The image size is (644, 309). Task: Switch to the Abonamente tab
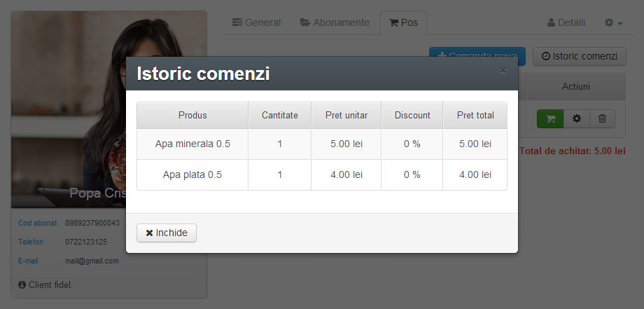point(335,22)
